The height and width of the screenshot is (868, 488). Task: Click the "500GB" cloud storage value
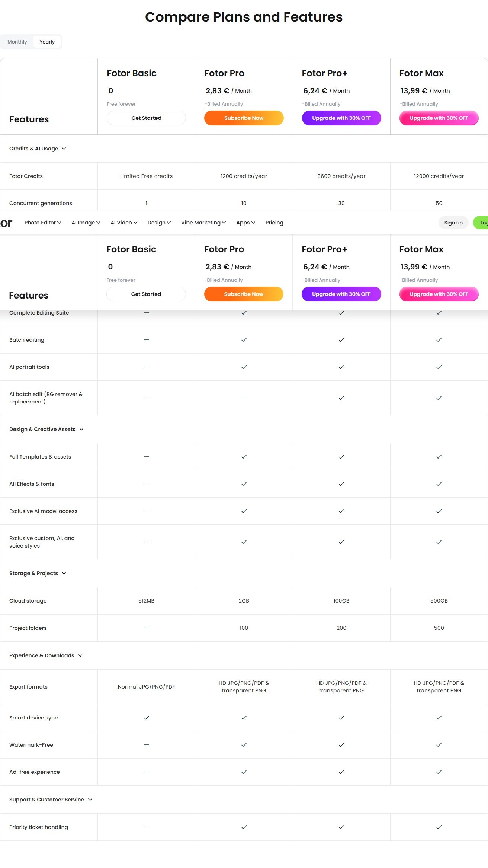(x=439, y=601)
